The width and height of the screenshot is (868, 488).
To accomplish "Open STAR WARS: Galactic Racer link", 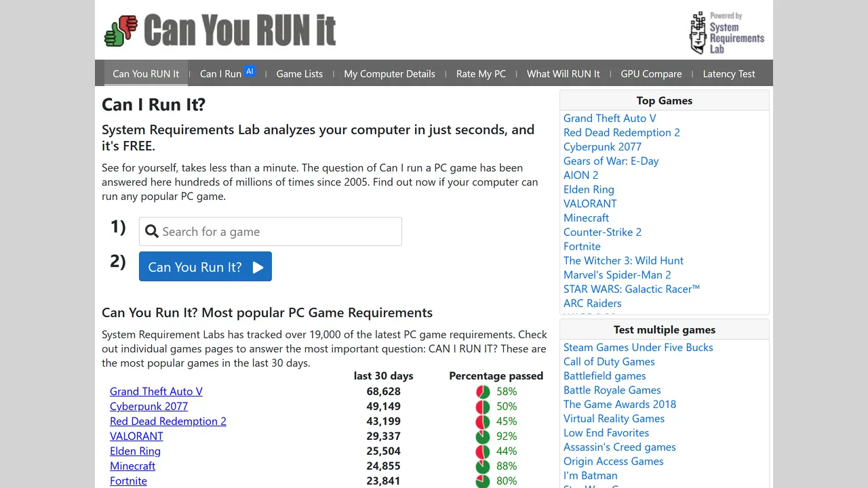I will (631, 289).
